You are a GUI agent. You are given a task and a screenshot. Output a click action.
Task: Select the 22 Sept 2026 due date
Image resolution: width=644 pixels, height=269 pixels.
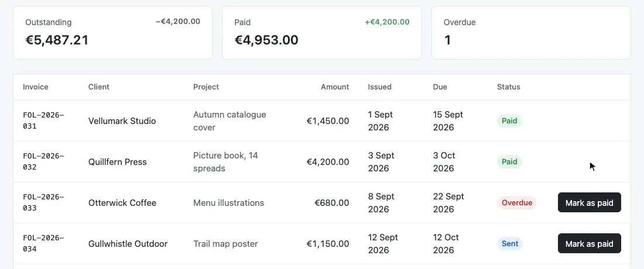pyautogui.click(x=448, y=203)
